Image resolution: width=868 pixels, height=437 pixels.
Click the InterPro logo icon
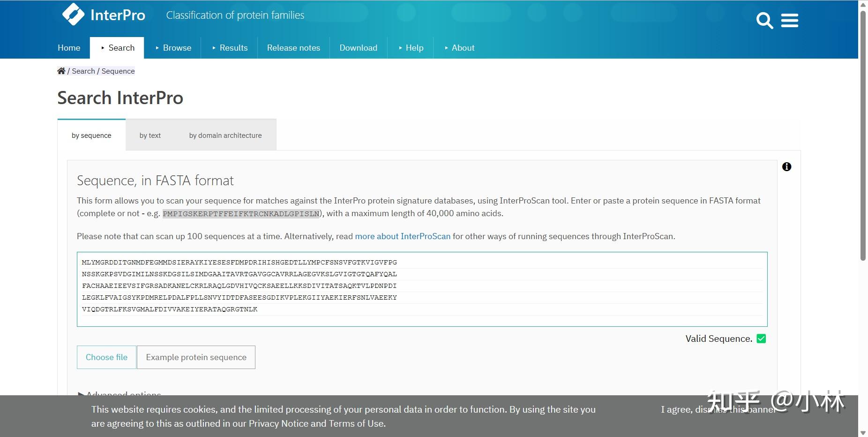pyautogui.click(x=74, y=14)
